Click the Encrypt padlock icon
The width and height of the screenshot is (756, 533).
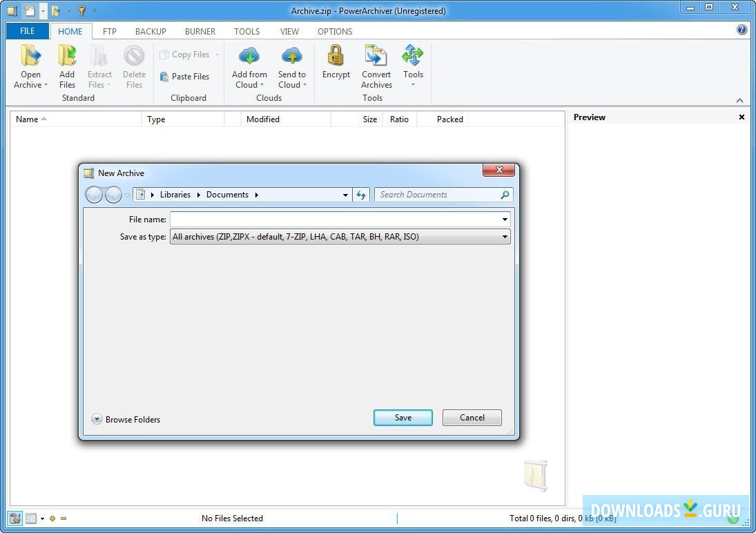(336, 55)
